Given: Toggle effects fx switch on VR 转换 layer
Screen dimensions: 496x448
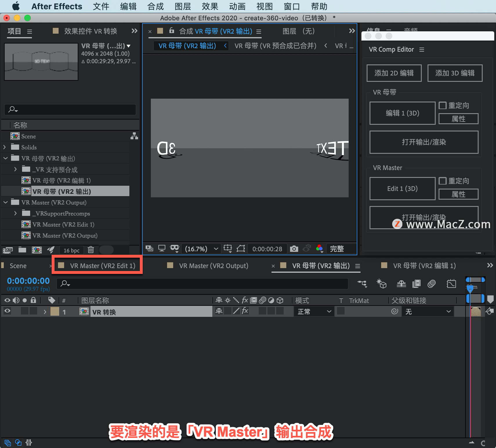Looking at the screenshot, I should (245, 311).
